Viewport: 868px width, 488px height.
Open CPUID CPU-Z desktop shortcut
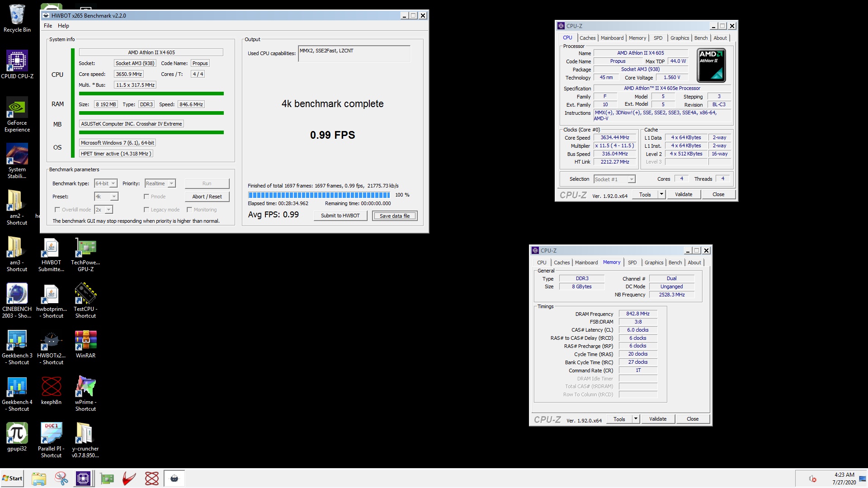[17, 64]
